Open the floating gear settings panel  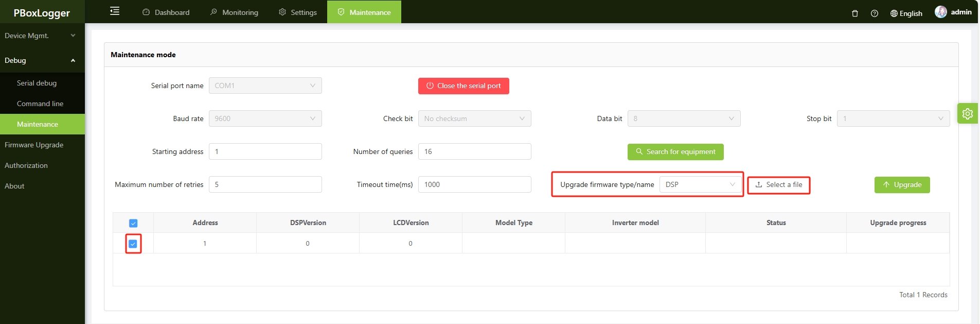point(968,113)
